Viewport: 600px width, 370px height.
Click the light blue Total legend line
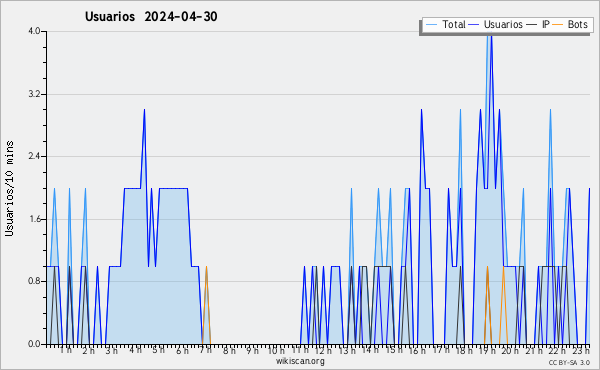432,25
